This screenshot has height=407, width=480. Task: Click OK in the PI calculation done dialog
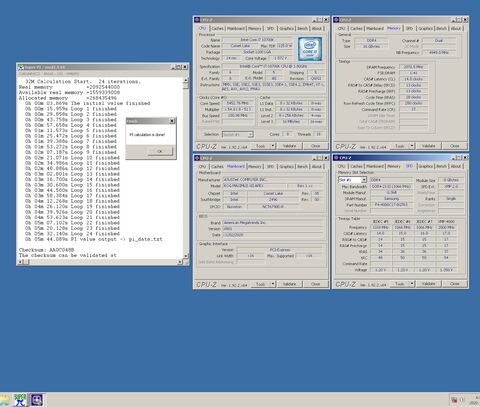(x=160, y=151)
